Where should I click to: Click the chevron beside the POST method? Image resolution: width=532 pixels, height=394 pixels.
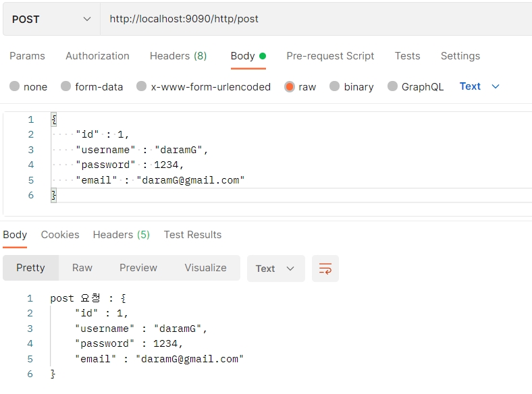pos(87,19)
